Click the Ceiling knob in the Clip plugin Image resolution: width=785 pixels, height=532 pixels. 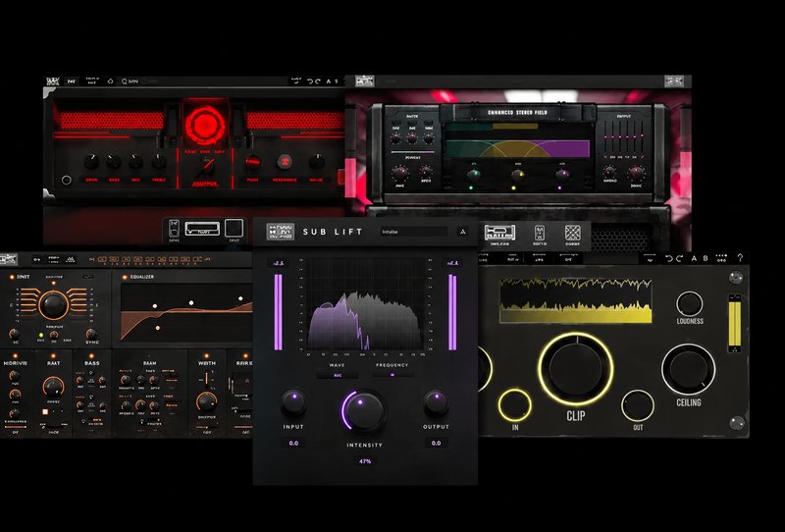point(689,370)
